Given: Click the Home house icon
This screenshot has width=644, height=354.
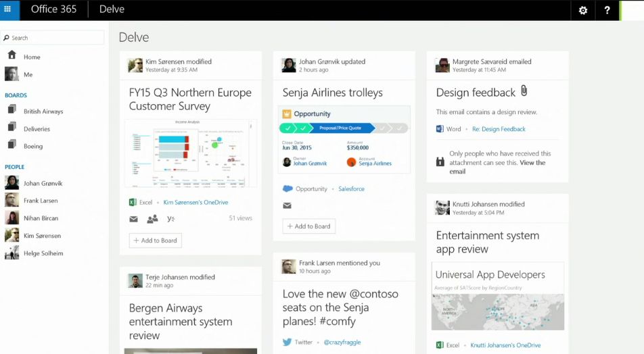Looking at the screenshot, I should (12, 55).
